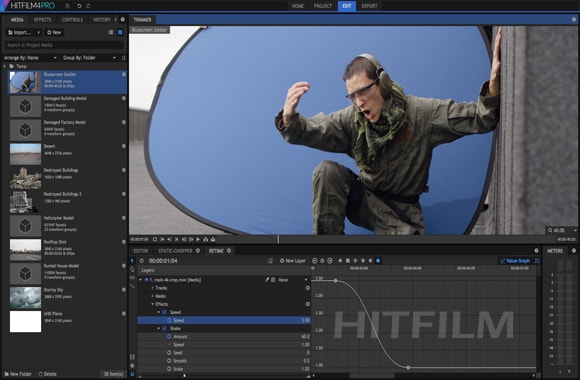This screenshot has height=380, width=580.
Task: Click the blue smooth keyframe interpolation icon
Action: click(x=378, y=261)
